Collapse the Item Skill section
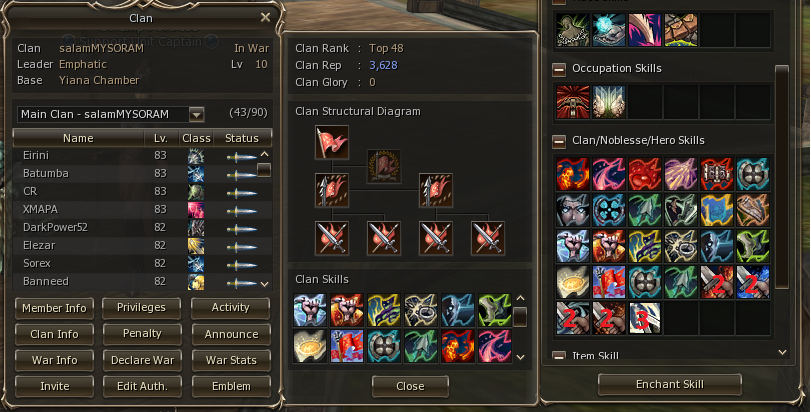The height and width of the screenshot is (412, 811). click(x=559, y=356)
